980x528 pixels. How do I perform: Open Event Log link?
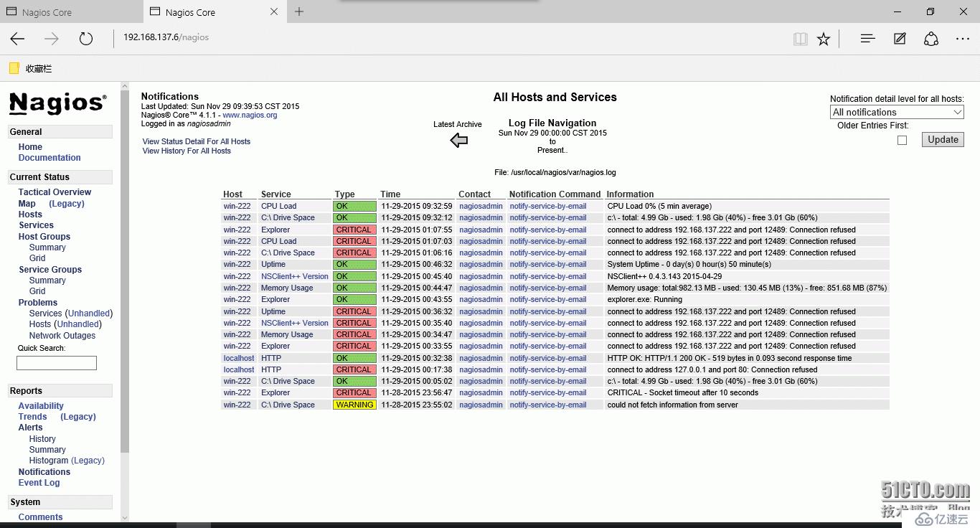(39, 483)
